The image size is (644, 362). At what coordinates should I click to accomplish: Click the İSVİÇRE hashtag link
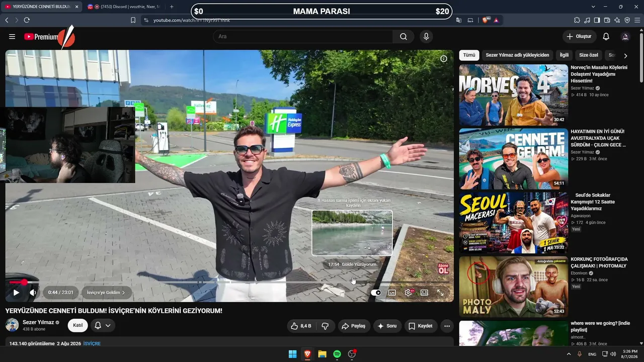coord(92,343)
